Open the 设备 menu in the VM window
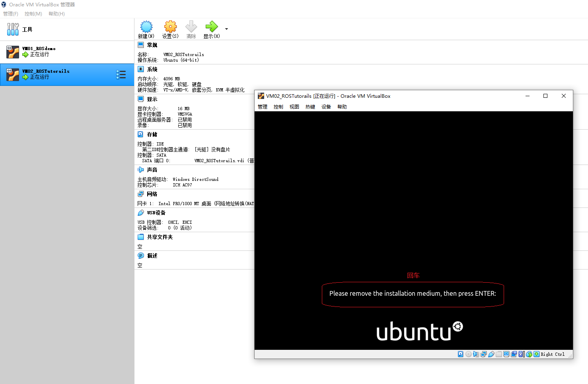Viewport: 588px width, 384px height. pyautogui.click(x=326, y=107)
